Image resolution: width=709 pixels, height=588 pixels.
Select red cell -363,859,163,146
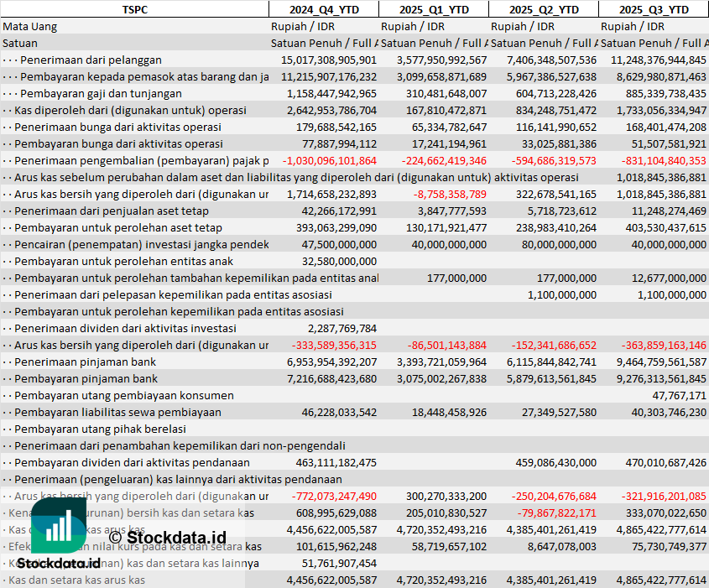(x=664, y=346)
